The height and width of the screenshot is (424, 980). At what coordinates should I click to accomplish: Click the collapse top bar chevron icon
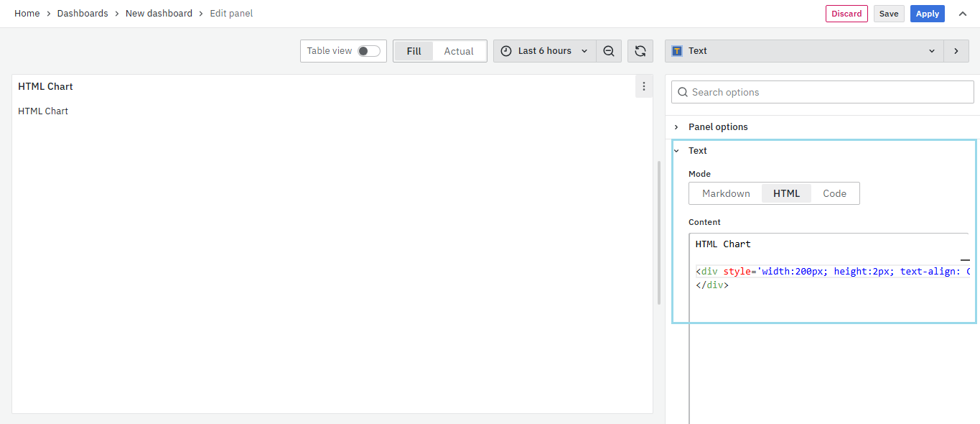pos(962,14)
